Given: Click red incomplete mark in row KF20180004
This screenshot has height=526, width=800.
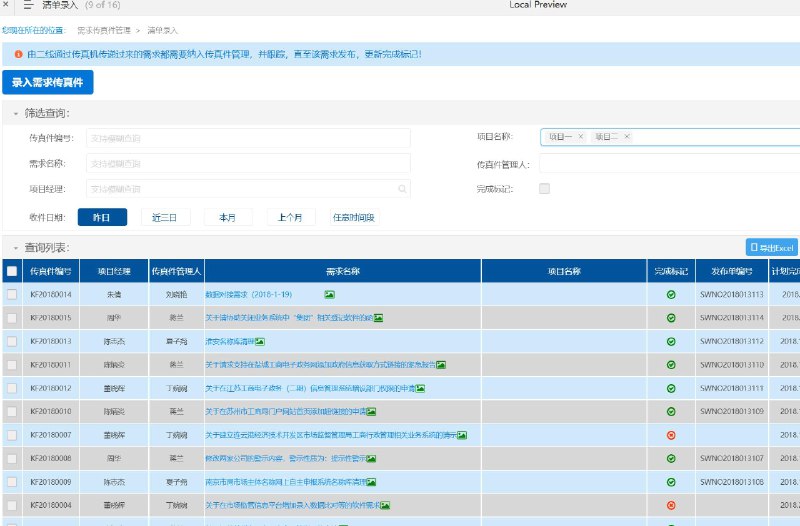Looking at the screenshot, I should pyautogui.click(x=671, y=505).
